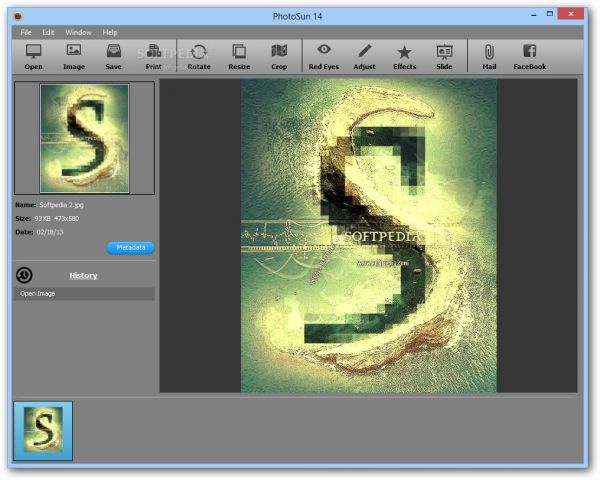This screenshot has height=480, width=600.
Task: Send image via Mail icon
Action: (x=489, y=56)
